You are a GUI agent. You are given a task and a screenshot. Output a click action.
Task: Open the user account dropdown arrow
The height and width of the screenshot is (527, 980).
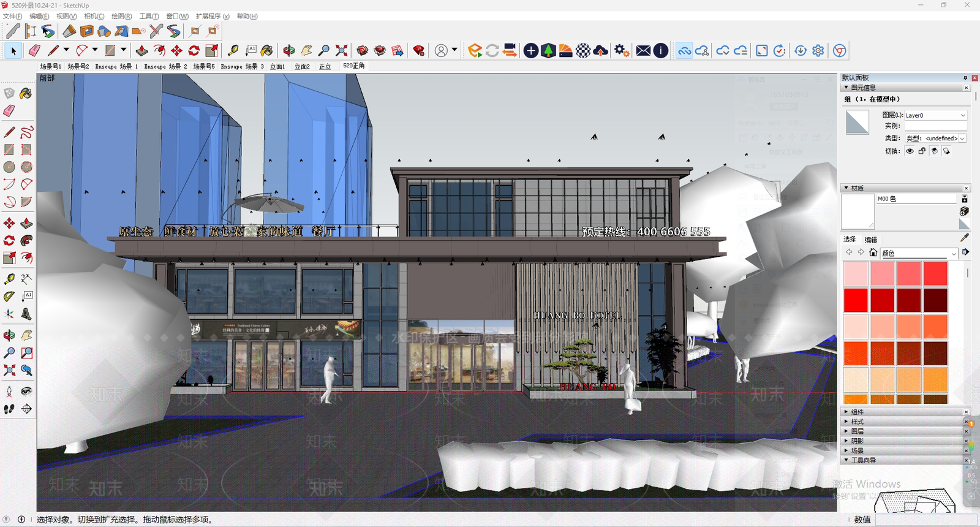(x=454, y=50)
